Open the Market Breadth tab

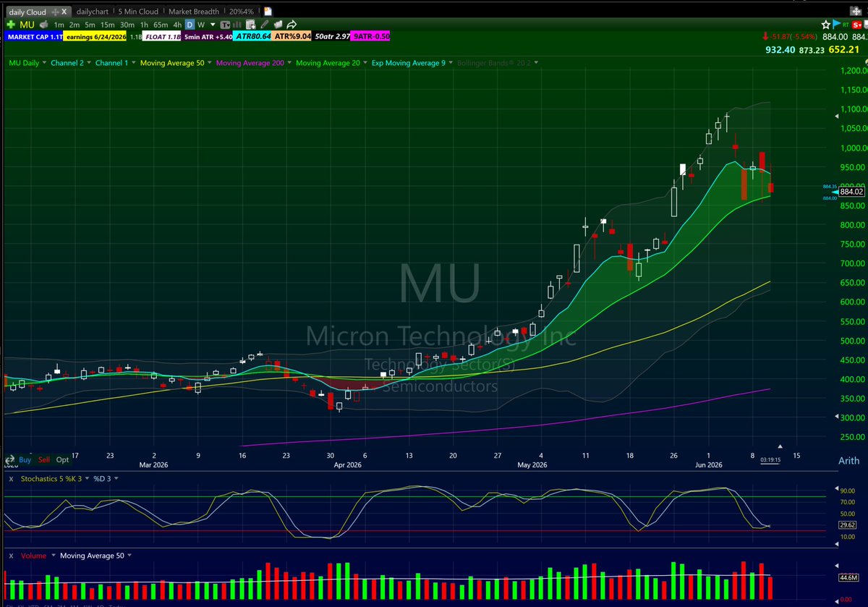tap(194, 12)
